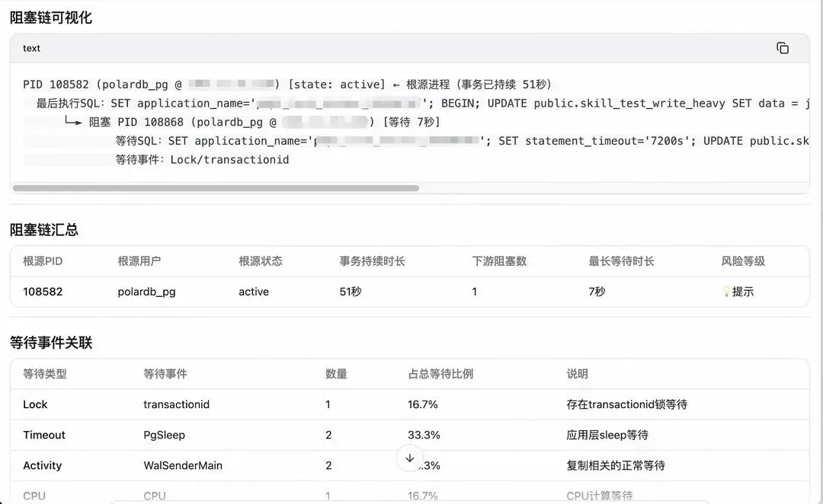823x504 pixels.
Task: Select the Lock transactionid row
Action: tap(409, 404)
